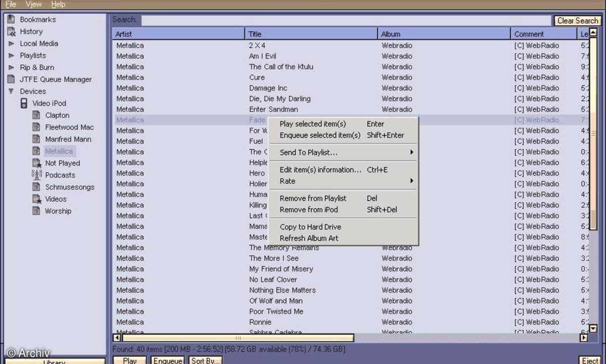This screenshot has height=364, width=606.
Task: Click the Play button below the list
Action: [x=129, y=360]
